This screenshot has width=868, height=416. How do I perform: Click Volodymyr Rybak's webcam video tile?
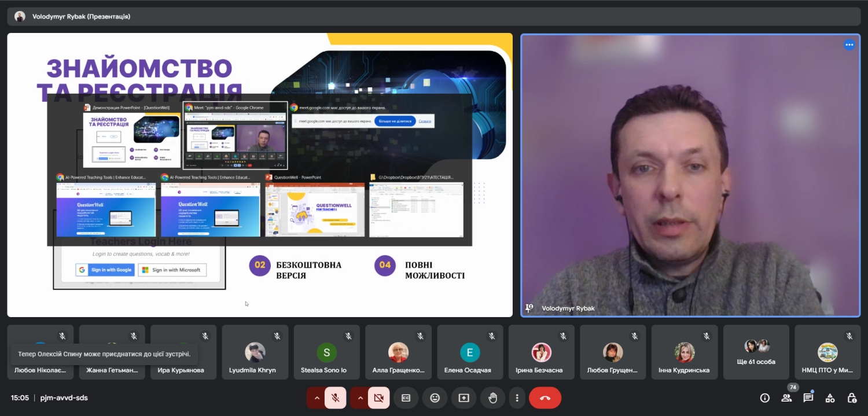point(690,175)
